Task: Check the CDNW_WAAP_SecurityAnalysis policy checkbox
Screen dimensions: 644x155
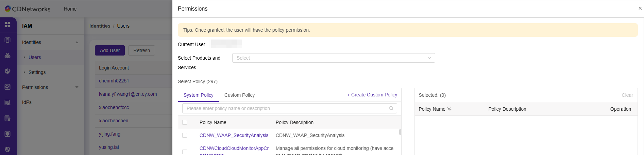Action: (185, 135)
